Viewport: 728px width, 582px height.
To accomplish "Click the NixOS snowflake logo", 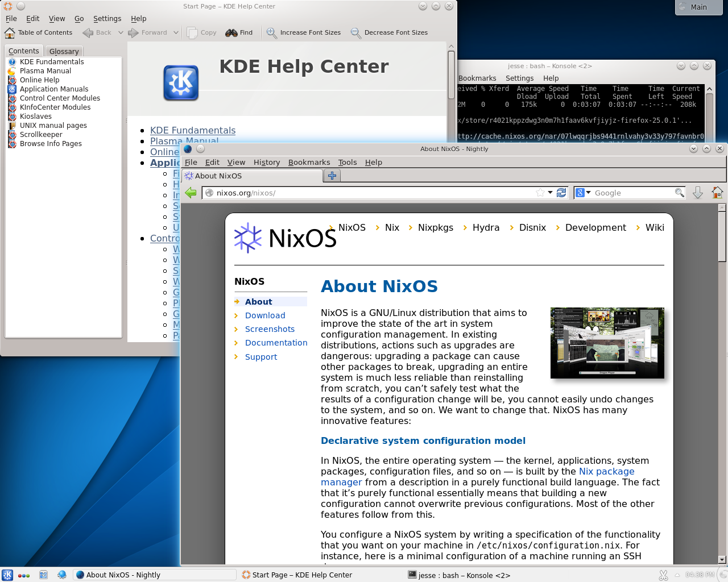I will (248, 238).
